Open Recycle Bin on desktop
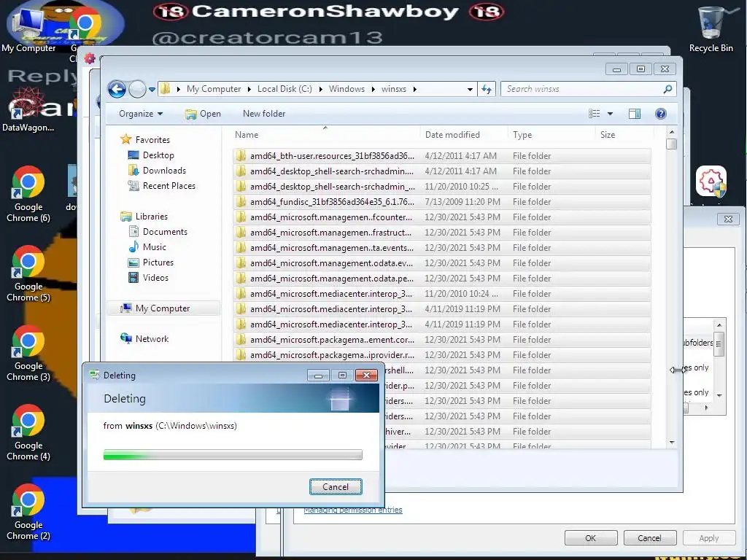The width and height of the screenshot is (747, 560). (711, 28)
